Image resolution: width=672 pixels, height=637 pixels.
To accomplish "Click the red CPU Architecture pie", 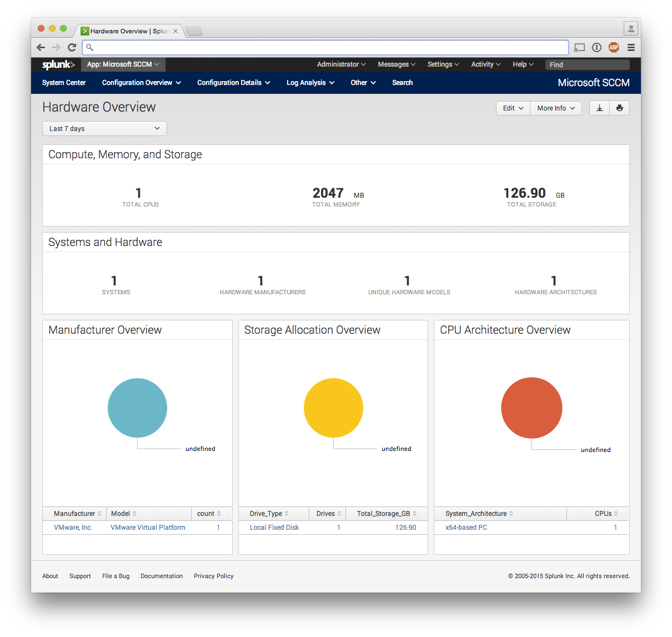I will tap(531, 408).
